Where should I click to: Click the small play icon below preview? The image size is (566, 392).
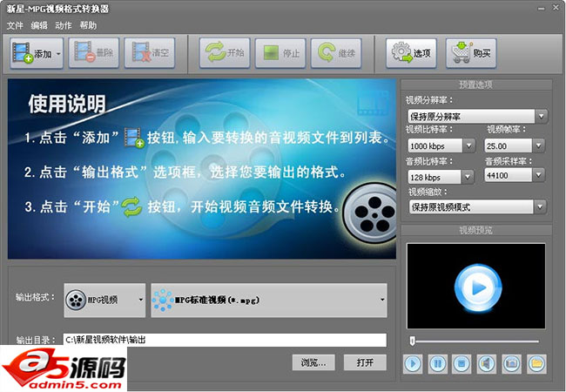pyautogui.click(x=413, y=363)
